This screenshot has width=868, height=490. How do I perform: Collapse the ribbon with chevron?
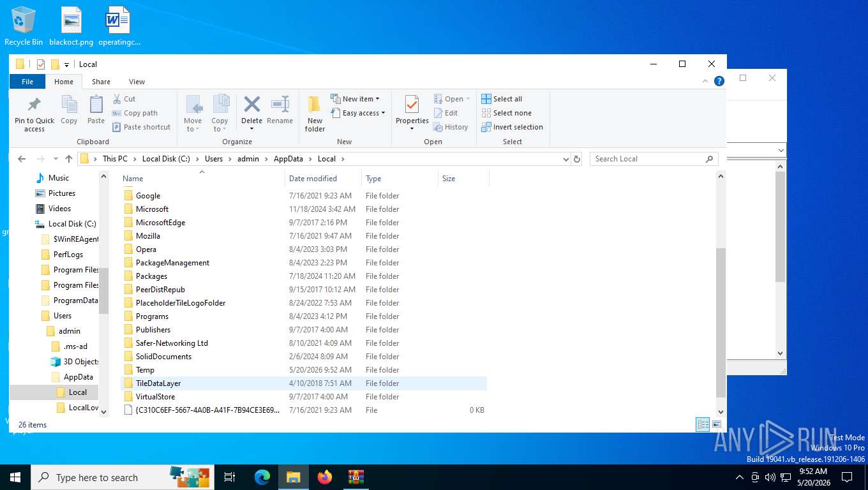pyautogui.click(x=705, y=81)
